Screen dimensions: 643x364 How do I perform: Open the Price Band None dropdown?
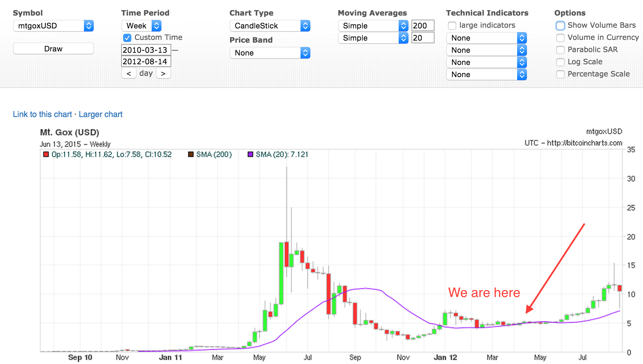270,53
